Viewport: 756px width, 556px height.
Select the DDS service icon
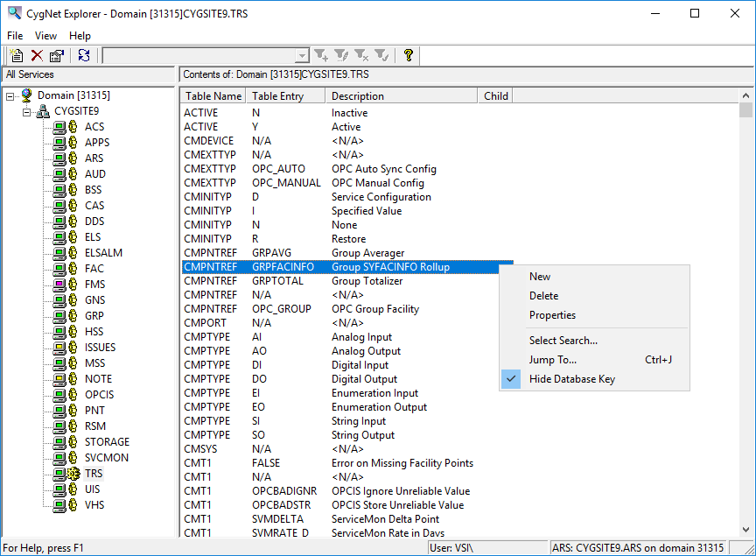(65, 222)
